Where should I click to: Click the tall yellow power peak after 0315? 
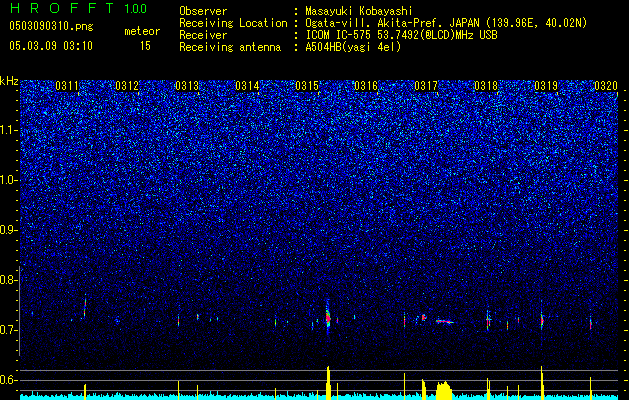pos(328,383)
